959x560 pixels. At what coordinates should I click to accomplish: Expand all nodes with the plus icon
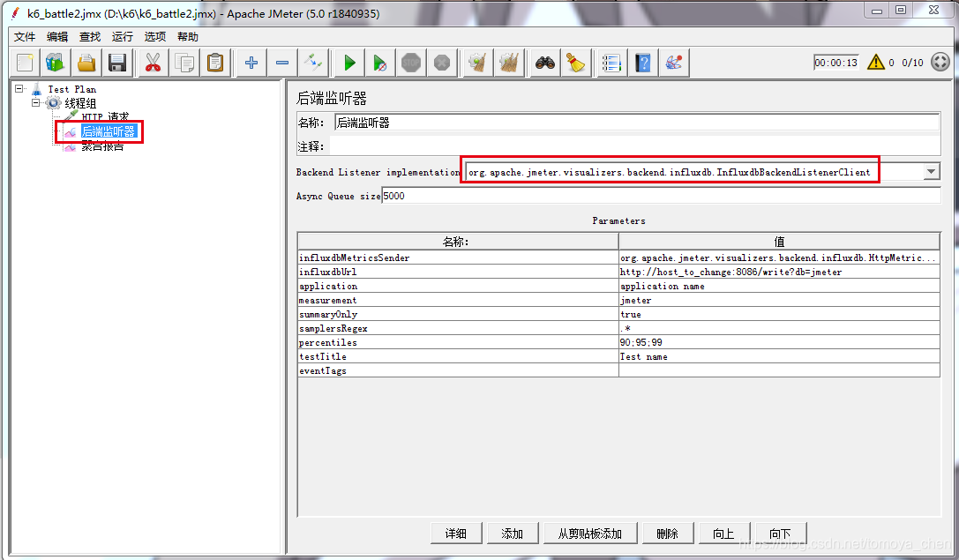point(251,63)
